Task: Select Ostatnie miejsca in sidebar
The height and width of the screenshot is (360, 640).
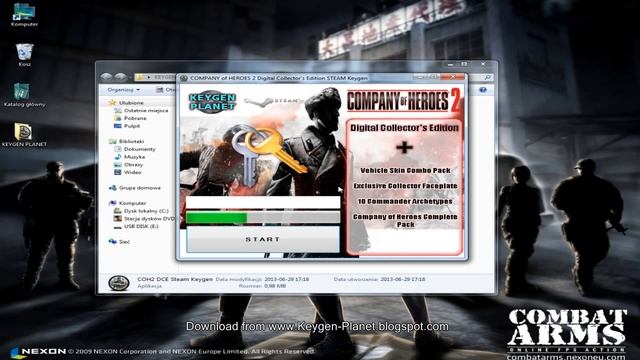Action: pos(146,111)
